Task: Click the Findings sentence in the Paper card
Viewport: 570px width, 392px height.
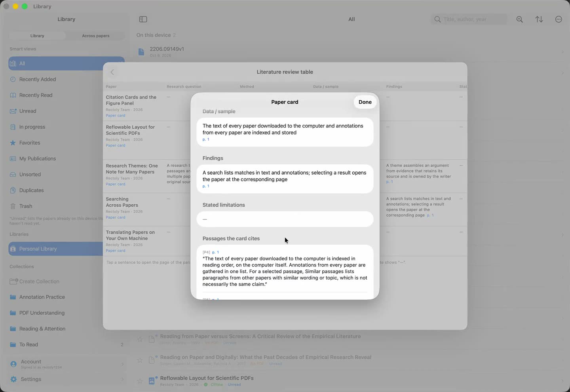Action: tap(284, 176)
